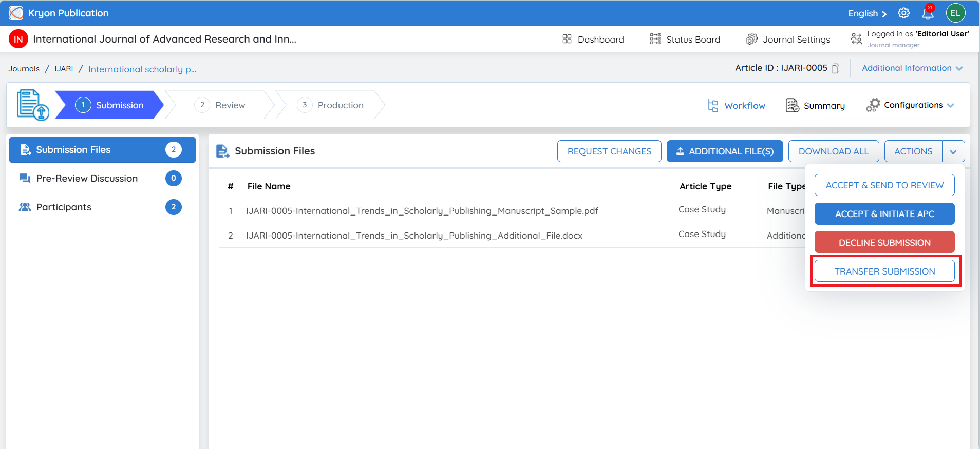Open the settings gear in header
Viewport: 980px width, 449px height.
pyautogui.click(x=903, y=13)
